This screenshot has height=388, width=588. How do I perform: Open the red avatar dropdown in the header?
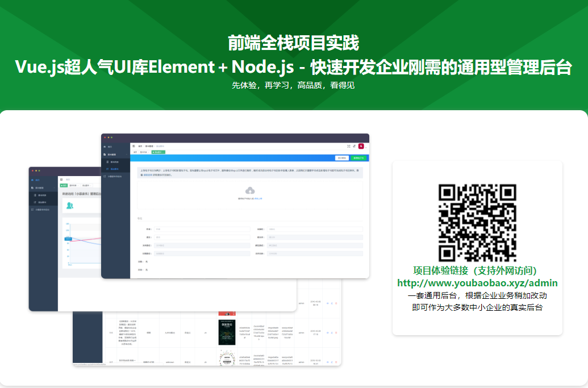(361, 146)
